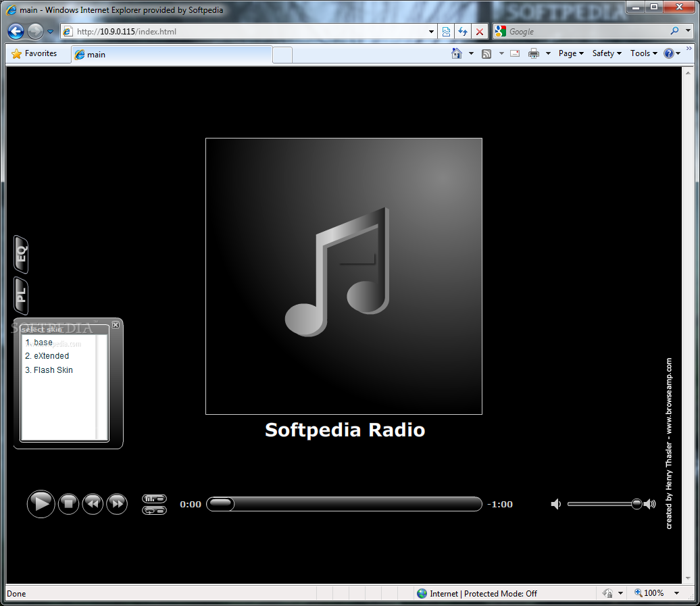Click the music note album art
The height and width of the screenshot is (606, 700).
344,276
